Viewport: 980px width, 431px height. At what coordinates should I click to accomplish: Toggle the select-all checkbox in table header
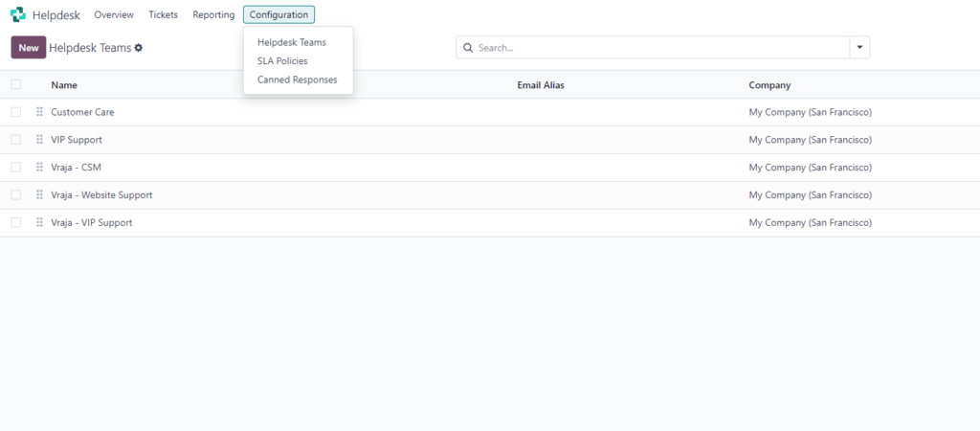[15, 85]
